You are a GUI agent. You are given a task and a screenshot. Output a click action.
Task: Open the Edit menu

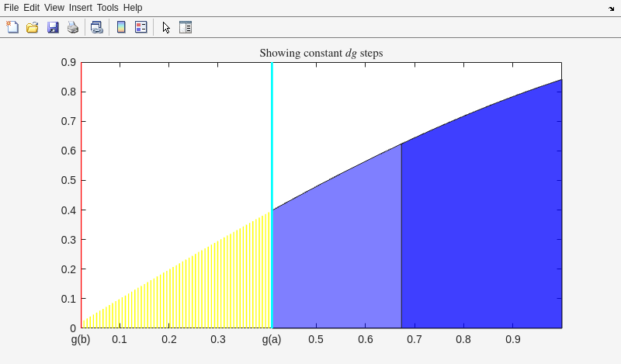[x=31, y=7]
